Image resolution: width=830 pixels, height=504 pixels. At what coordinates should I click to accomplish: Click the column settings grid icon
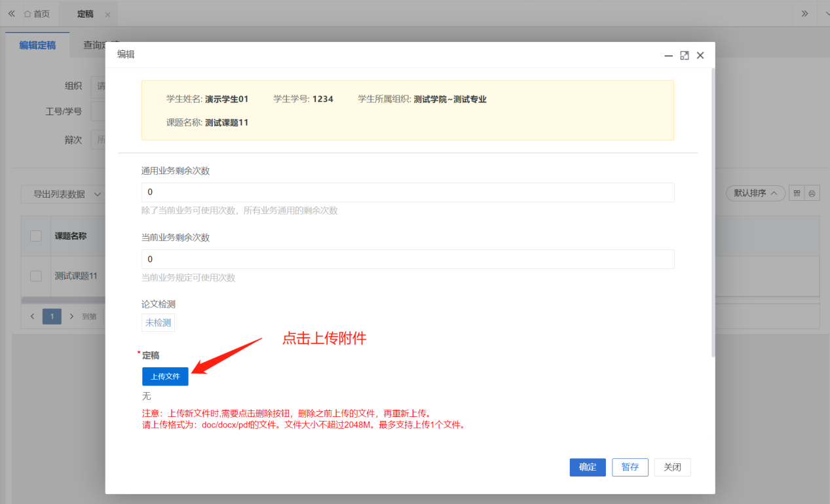[797, 194]
